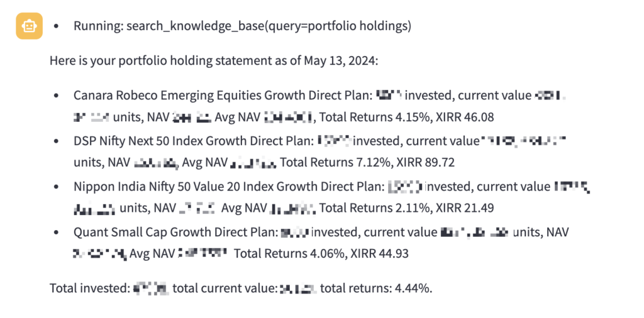Screen dimensions: 644x318
Task: Select the search_knowledge_base tool call line
Action: pyautogui.click(x=242, y=26)
